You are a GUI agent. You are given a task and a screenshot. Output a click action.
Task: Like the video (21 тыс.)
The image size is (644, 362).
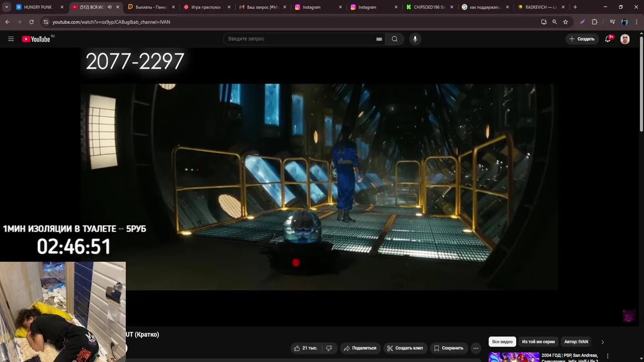point(305,348)
